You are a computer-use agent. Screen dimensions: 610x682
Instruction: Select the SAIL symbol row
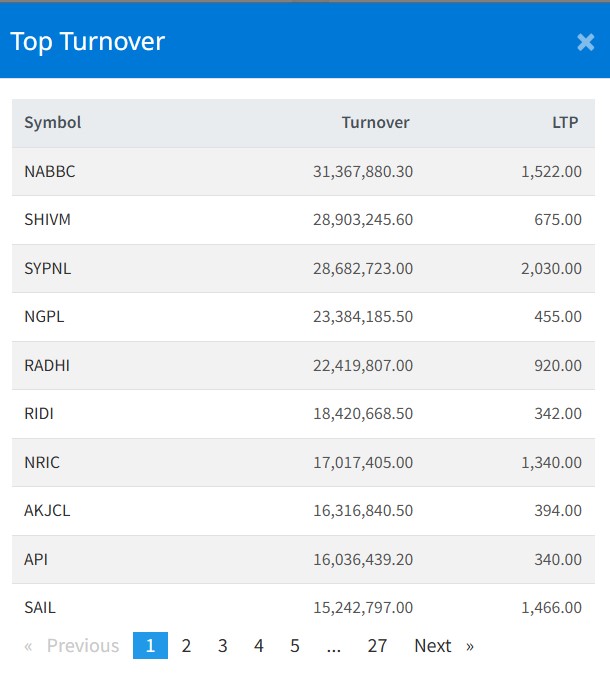[40, 608]
